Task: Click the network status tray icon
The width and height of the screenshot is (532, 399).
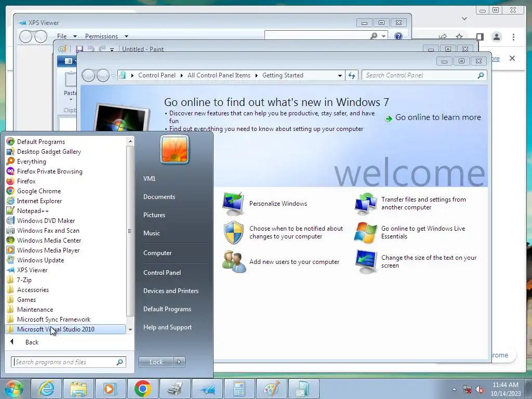Action: pyautogui.click(x=467, y=390)
